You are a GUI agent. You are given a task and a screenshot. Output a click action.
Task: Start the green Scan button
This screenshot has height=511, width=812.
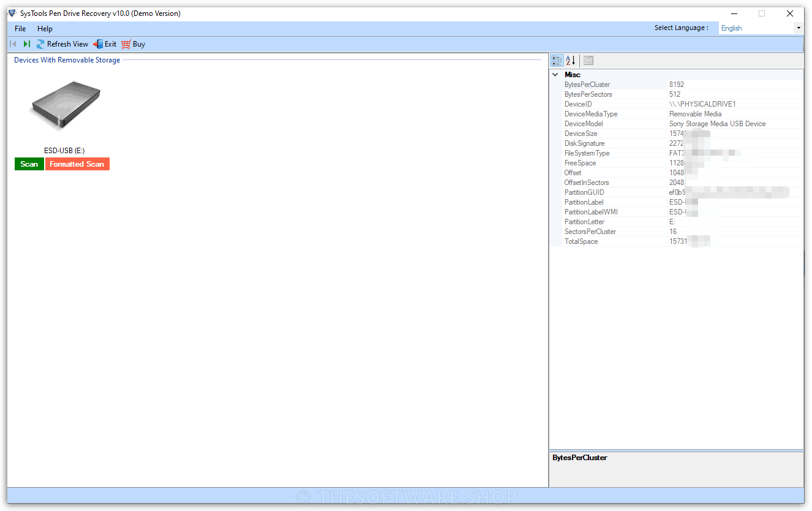point(29,164)
